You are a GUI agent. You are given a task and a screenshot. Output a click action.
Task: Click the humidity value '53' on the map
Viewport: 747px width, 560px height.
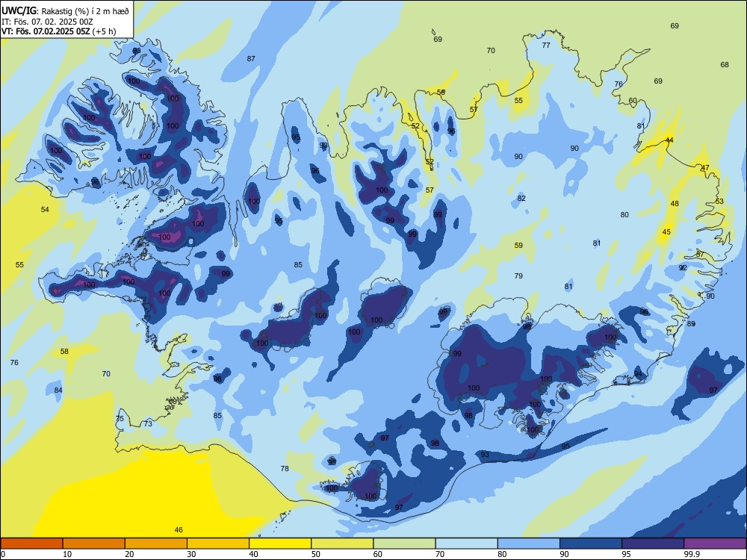click(x=719, y=201)
